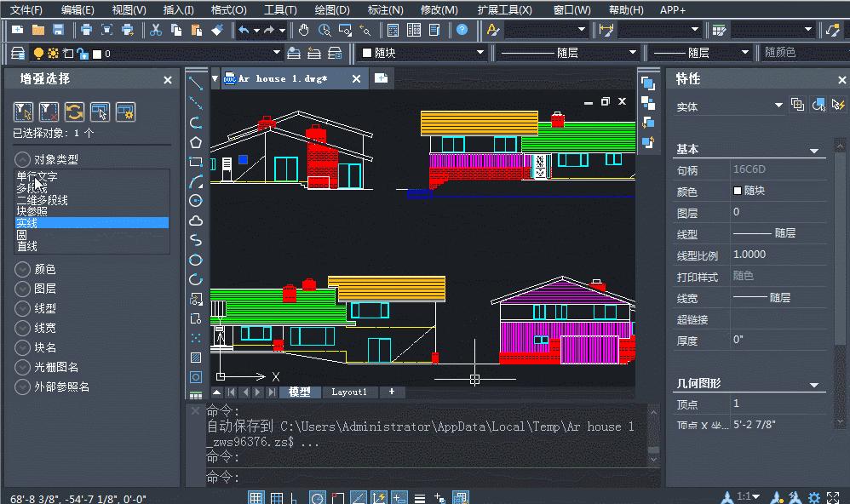The image size is (850, 504).
Task: Toggle the layer lock icon
Action: pyautogui.click(x=83, y=54)
